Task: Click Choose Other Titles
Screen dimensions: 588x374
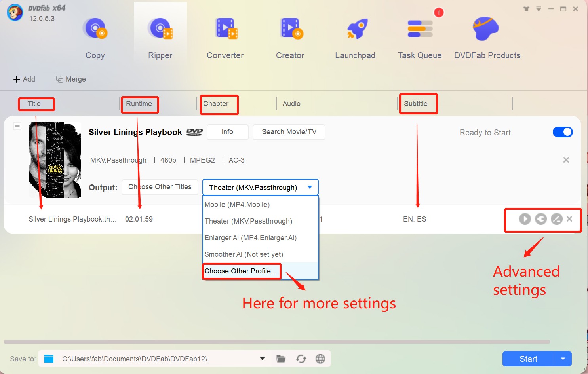Action: pyautogui.click(x=160, y=187)
